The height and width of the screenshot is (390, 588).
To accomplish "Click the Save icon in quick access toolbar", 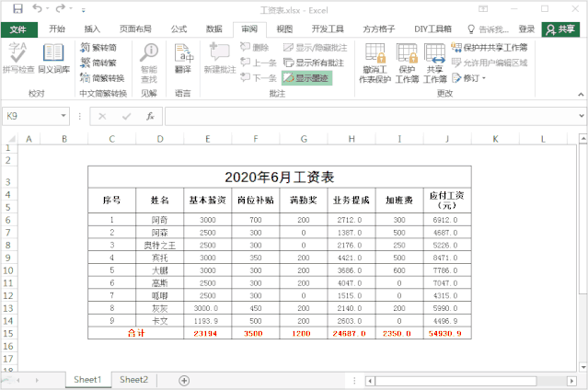I will pyautogui.click(x=17, y=8).
